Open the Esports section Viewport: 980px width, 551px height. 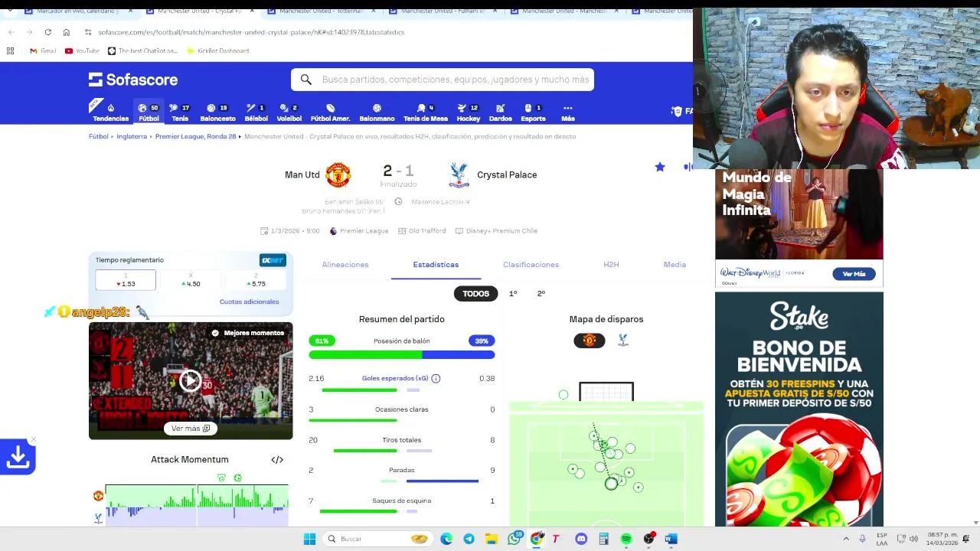(533, 112)
